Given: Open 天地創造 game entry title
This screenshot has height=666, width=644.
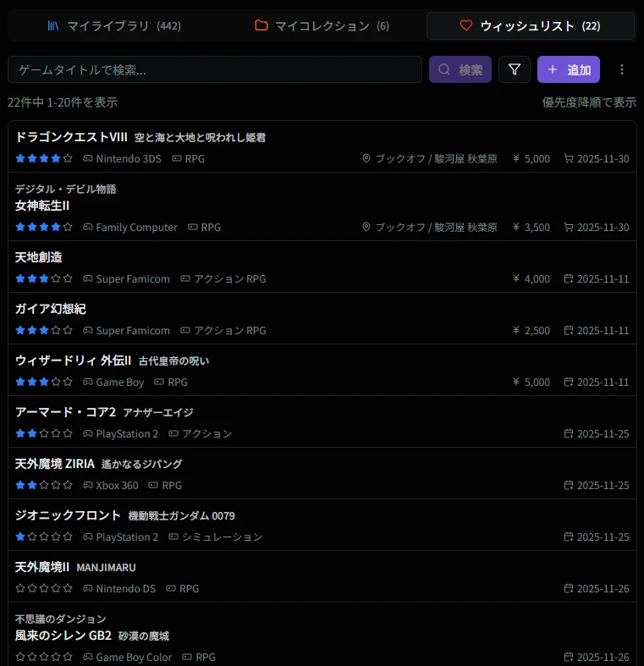Looking at the screenshot, I should point(39,257).
